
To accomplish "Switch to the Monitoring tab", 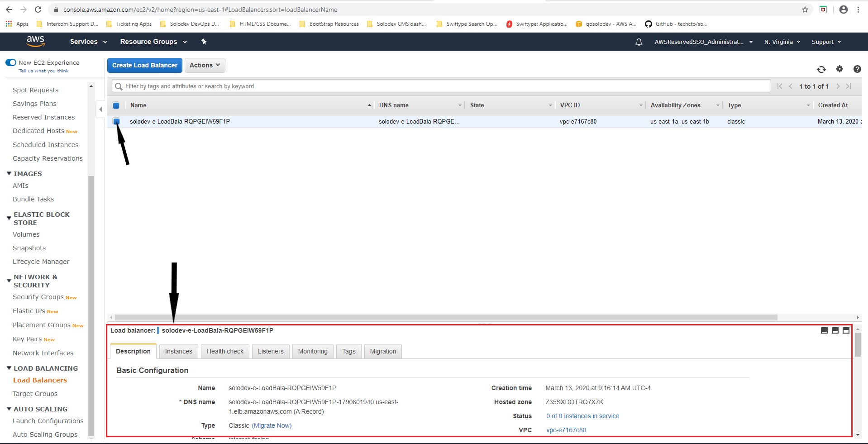I will tap(313, 351).
